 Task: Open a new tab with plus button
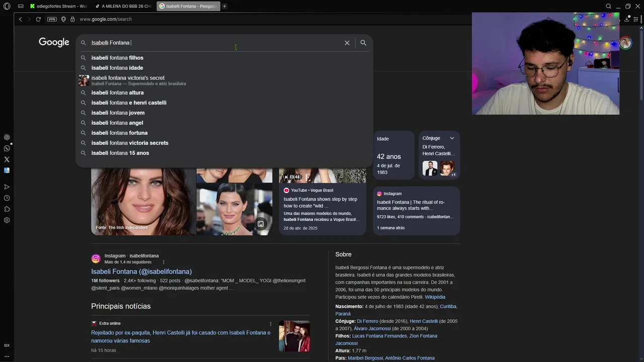pos(224,6)
